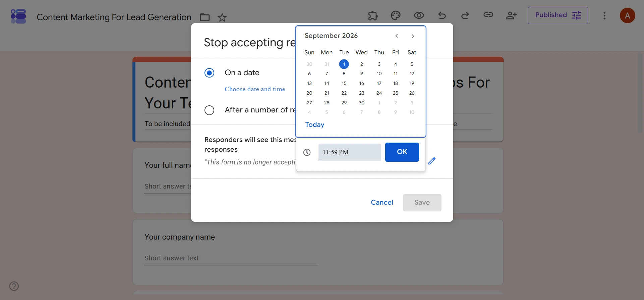The height and width of the screenshot is (300, 644).
Task: Click the clock icon beside the time field
Action: click(x=307, y=152)
